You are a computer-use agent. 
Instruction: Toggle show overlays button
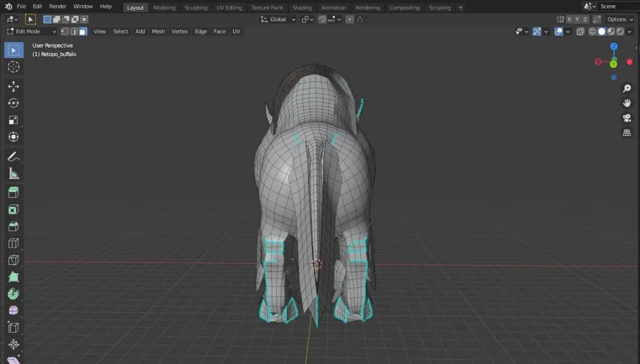coord(558,31)
